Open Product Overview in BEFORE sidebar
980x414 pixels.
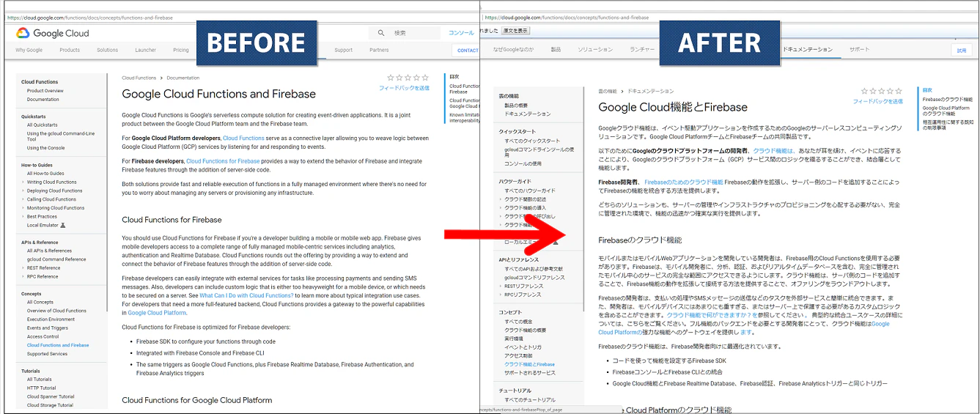pyautogui.click(x=45, y=91)
